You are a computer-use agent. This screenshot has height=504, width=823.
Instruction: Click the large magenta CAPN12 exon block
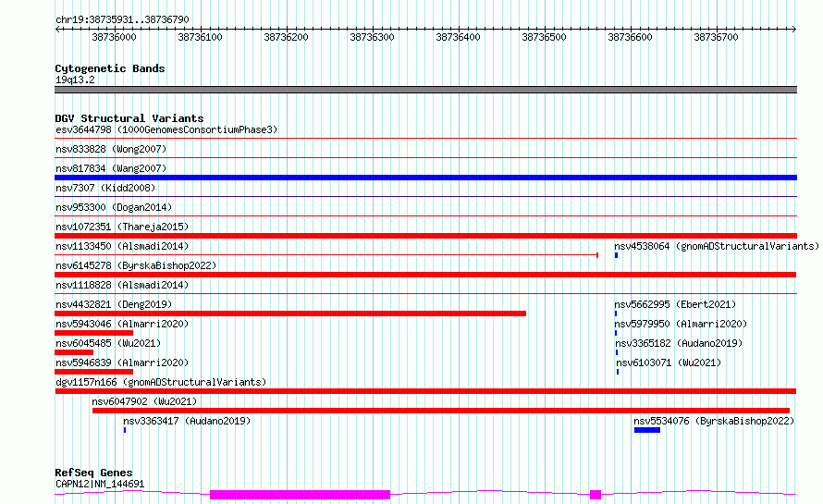[x=301, y=495]
